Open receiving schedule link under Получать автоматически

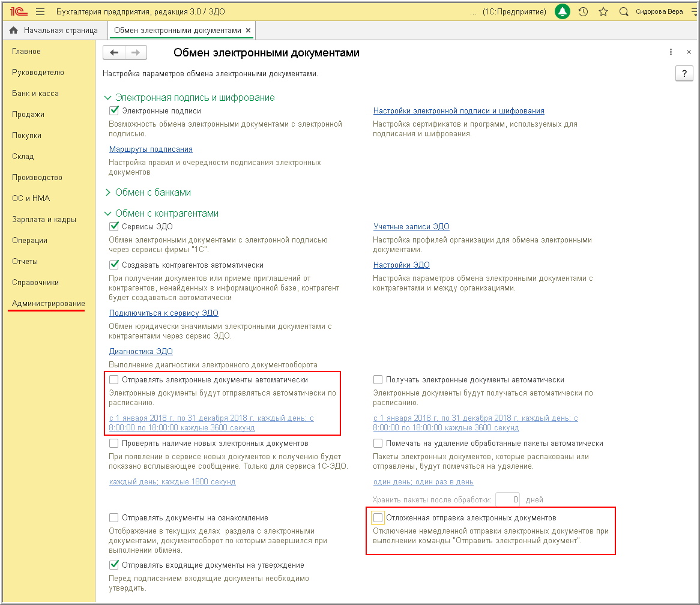475,423
